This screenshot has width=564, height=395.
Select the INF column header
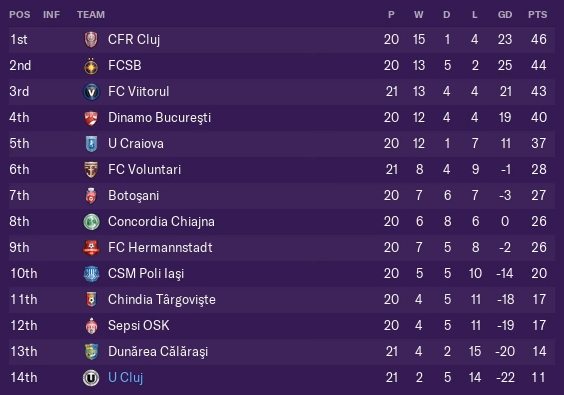click(51, 15)
